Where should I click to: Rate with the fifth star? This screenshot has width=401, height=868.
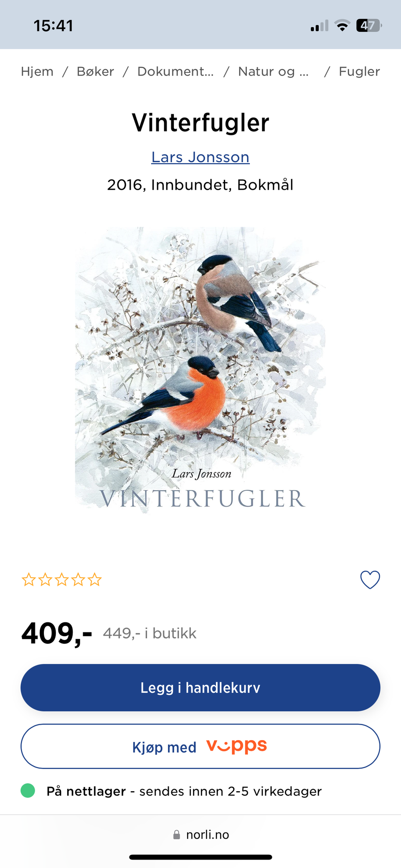click(x=95, y=580)
